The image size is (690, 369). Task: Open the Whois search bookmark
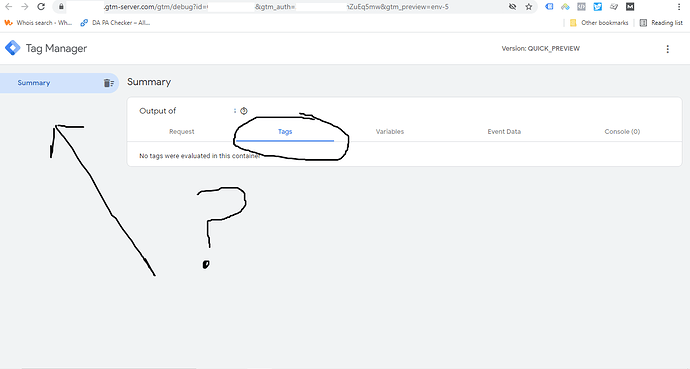[38, 23]
